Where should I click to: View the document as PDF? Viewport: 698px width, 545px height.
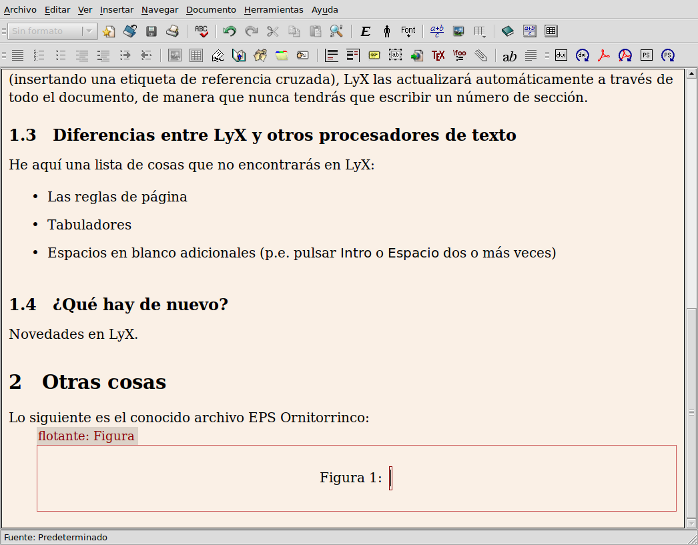pyautogui.click(x=604, y=56)
